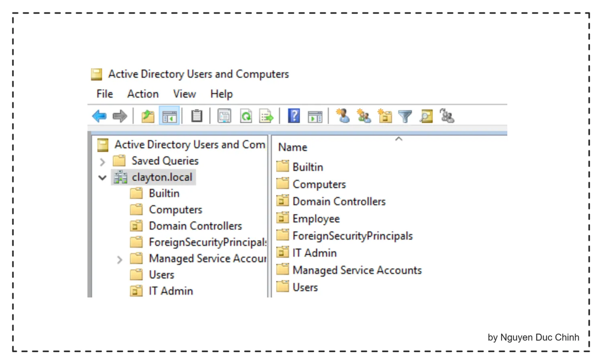The image size is (602, 364).
Task: Refresh the view using the green-arrow icon
Action: [x=246, y=116]
